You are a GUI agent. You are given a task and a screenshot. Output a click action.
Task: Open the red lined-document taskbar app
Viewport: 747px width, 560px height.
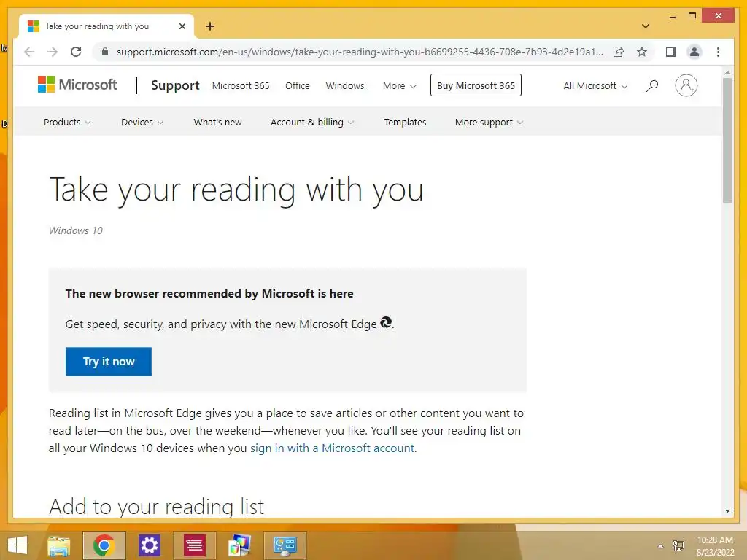(194, 545)
